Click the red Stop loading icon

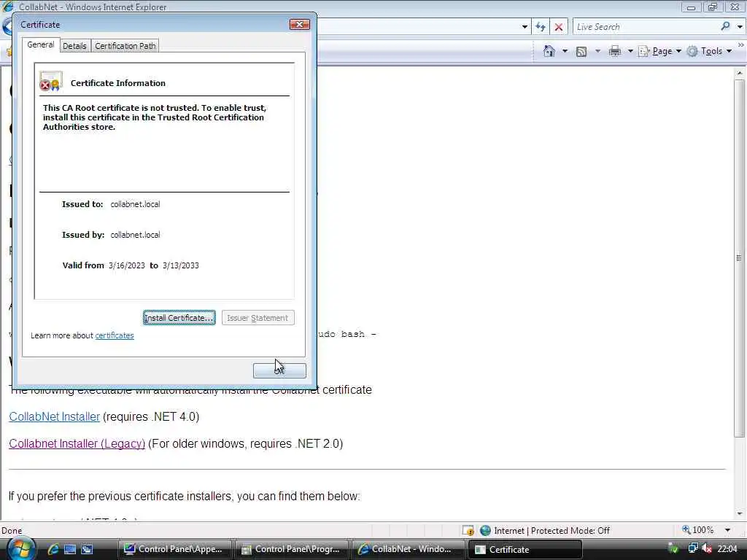coord(559,27)
